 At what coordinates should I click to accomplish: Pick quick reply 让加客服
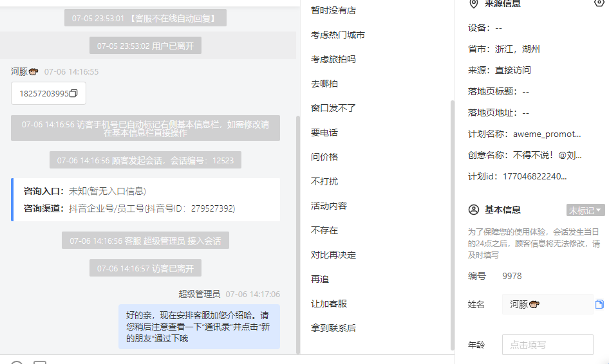(x=328, y=304)
